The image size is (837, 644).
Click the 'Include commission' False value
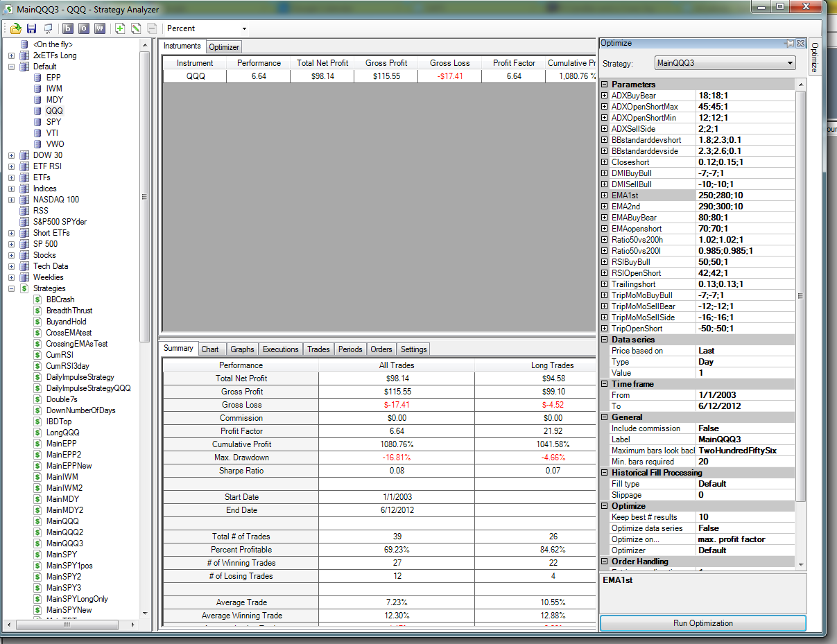tap(746, 428)
